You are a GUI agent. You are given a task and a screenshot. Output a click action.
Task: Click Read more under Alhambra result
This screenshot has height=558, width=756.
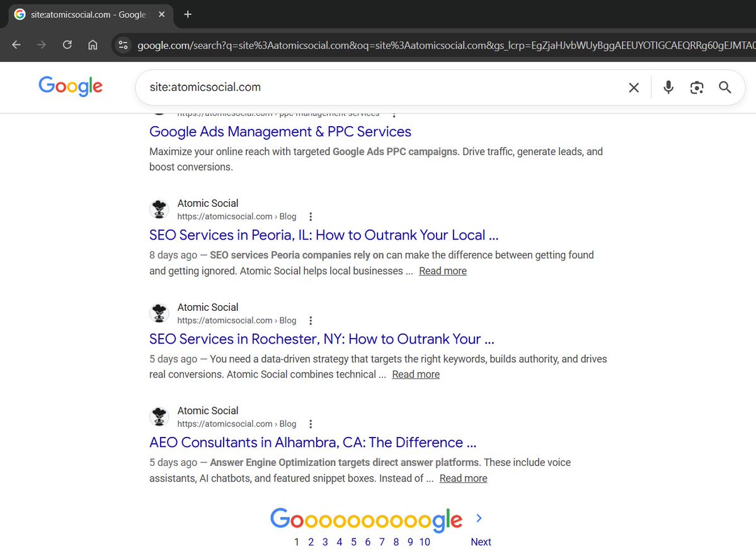(x=463, y=479)
